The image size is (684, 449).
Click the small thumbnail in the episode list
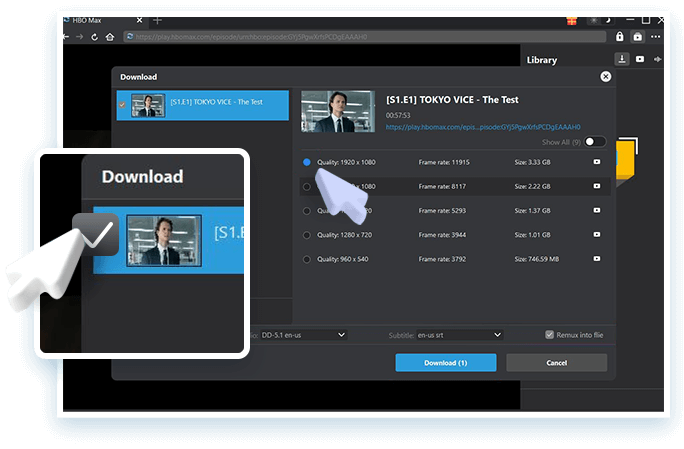click(x=148, y=105)
